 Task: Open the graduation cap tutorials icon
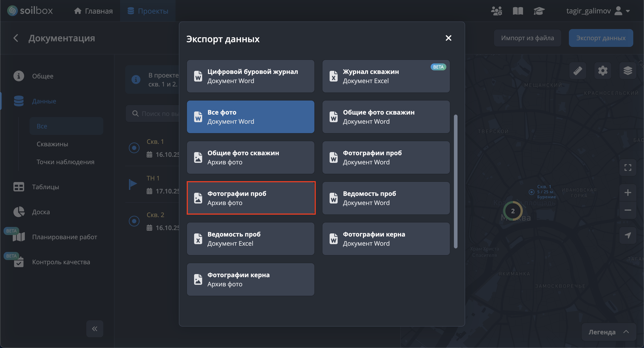click(x=539, y=11)
